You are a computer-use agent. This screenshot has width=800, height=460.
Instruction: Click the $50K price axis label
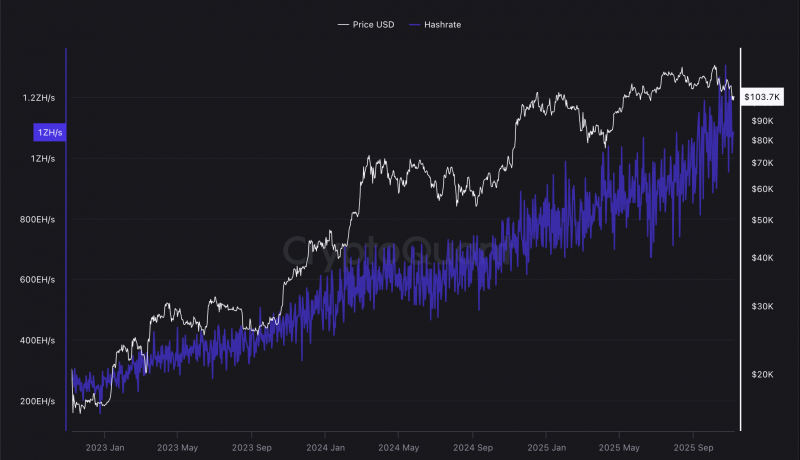point(762,220)
